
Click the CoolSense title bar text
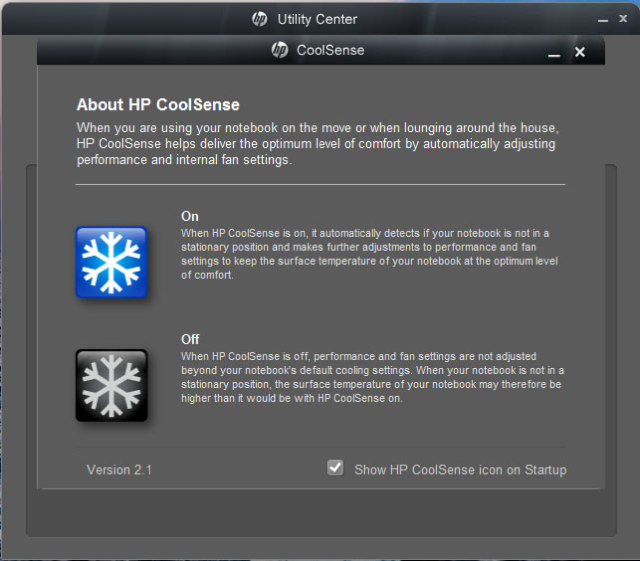[x=330, y=50]
